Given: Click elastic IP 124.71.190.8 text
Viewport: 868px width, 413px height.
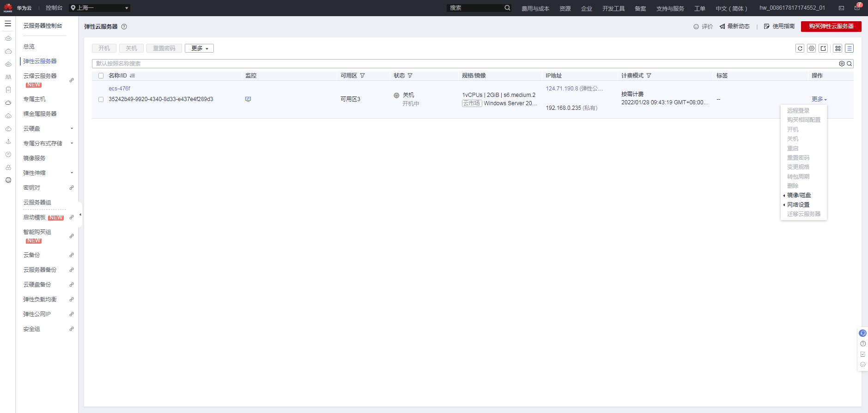Looking at the screenshot, I should (562, 89).
